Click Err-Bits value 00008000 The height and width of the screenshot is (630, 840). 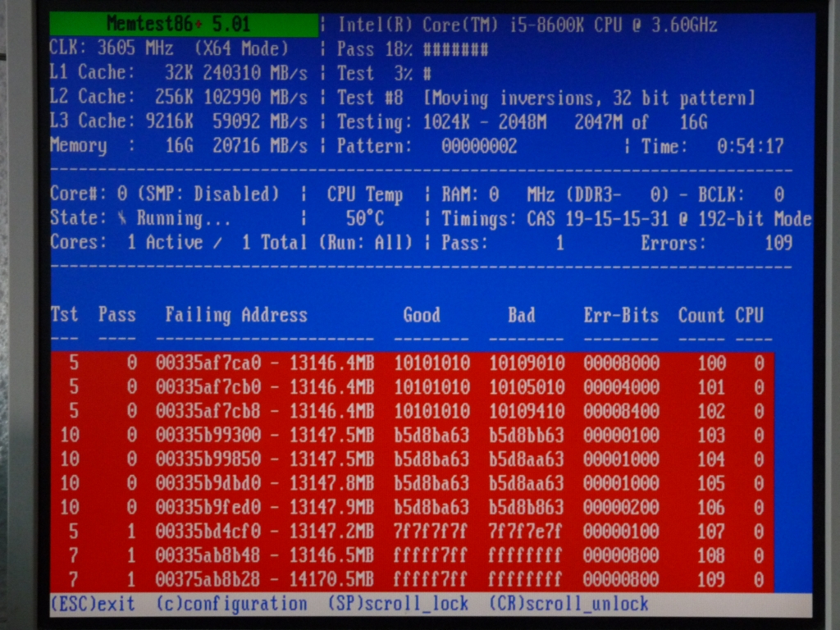pos(622,363)
